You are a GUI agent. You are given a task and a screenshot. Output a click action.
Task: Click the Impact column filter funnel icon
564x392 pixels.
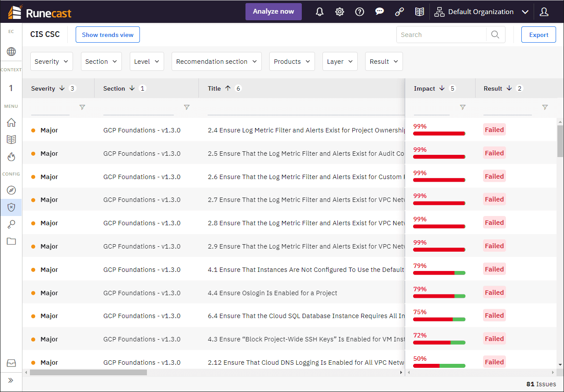click(462, 107)
